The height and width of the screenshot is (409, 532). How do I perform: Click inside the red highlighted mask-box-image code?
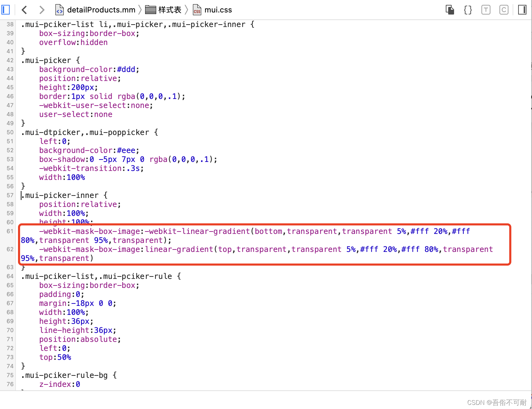[242, 245]
